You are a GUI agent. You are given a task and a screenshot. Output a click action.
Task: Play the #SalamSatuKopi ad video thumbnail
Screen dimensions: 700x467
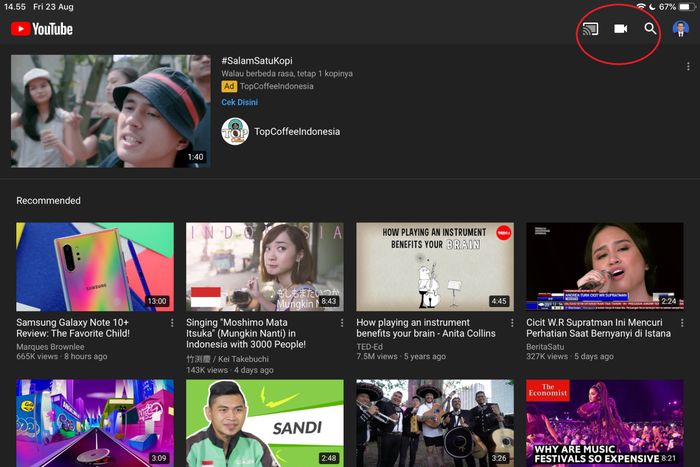tap(111, 111)
